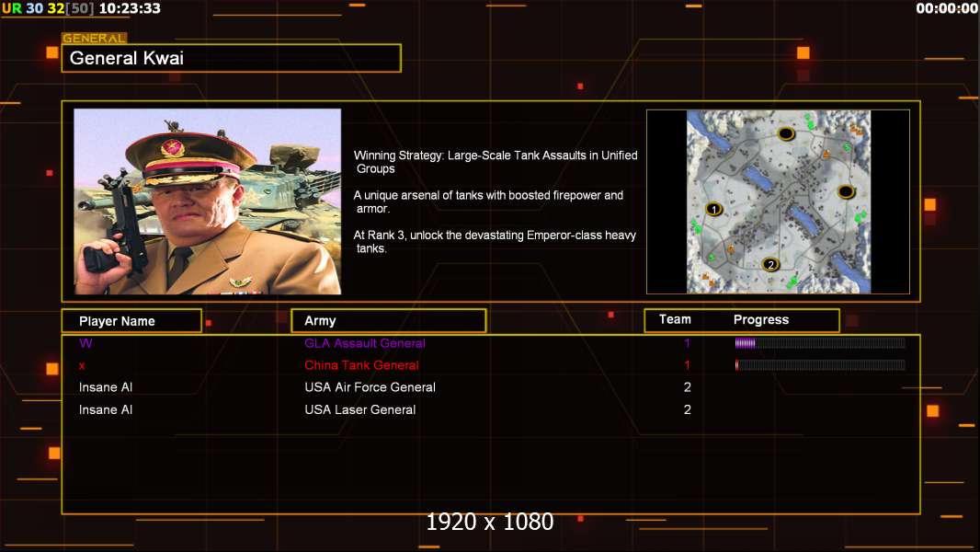Select China Tank General army entry
This screenshot has width=980, height=552.
tap(361, 365)
